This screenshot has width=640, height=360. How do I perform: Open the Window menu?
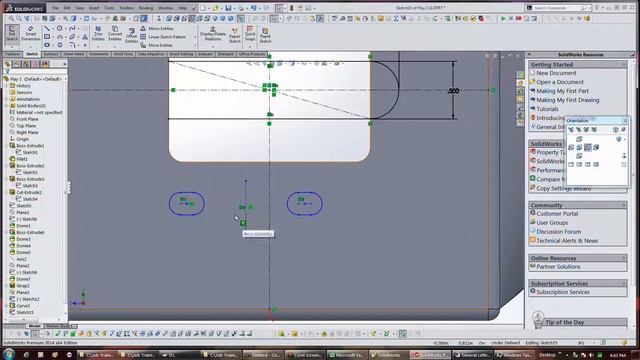(165, 8)
